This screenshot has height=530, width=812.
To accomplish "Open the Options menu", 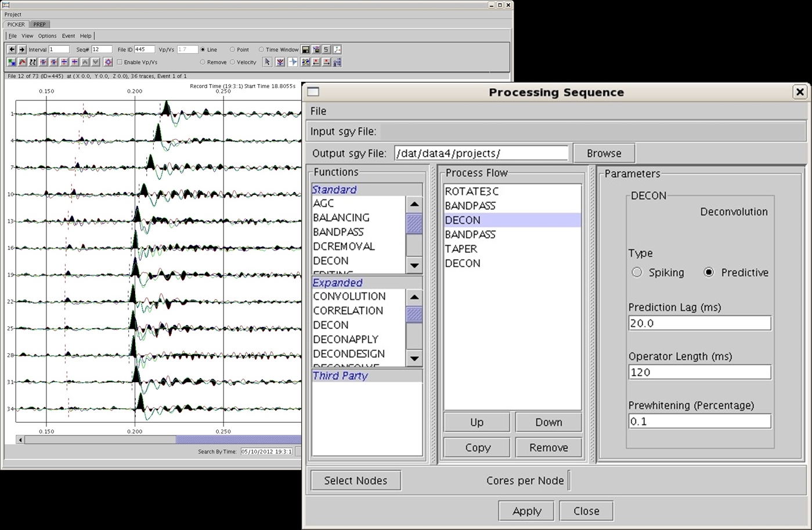I will pos(48,36).
